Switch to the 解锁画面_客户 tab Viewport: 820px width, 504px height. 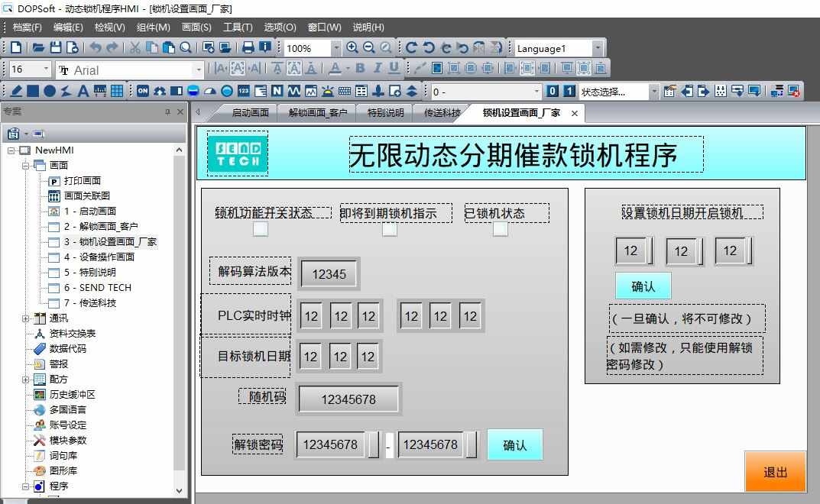[x=318, y=113]
